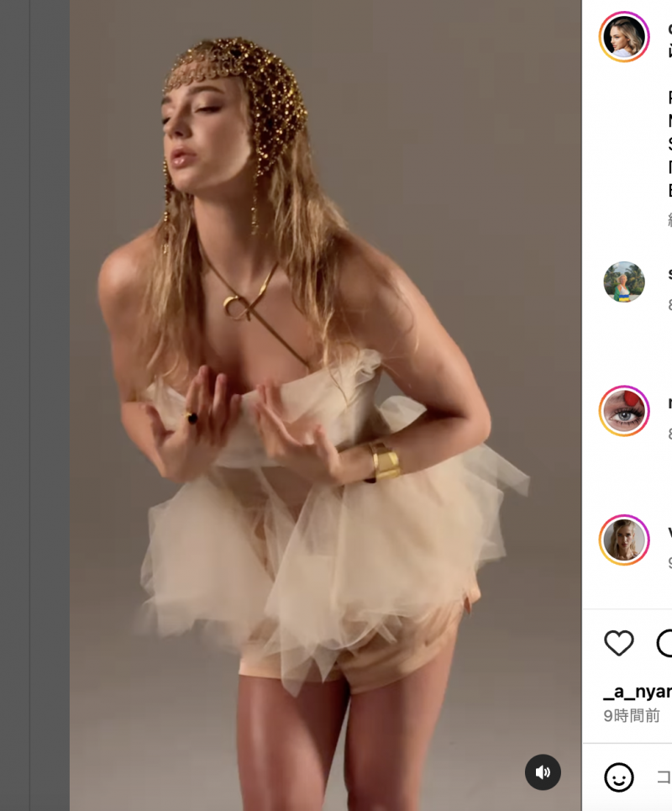Expand caption via 続 more link
Screen dimensions: 672x811
pos(669,220)
